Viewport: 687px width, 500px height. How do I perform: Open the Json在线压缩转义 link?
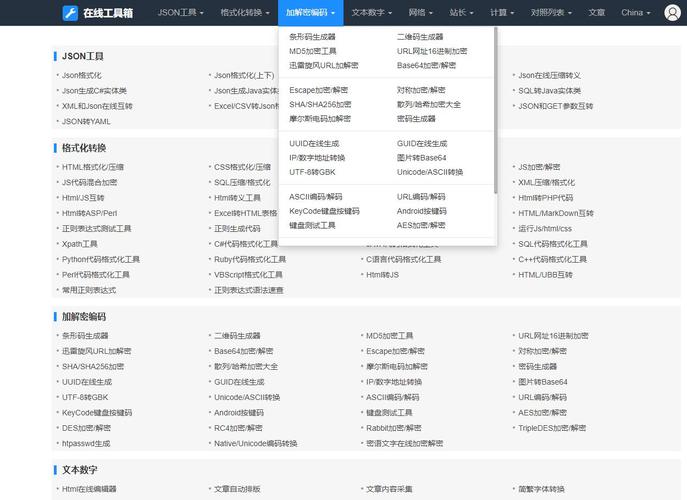click(549, 75)
